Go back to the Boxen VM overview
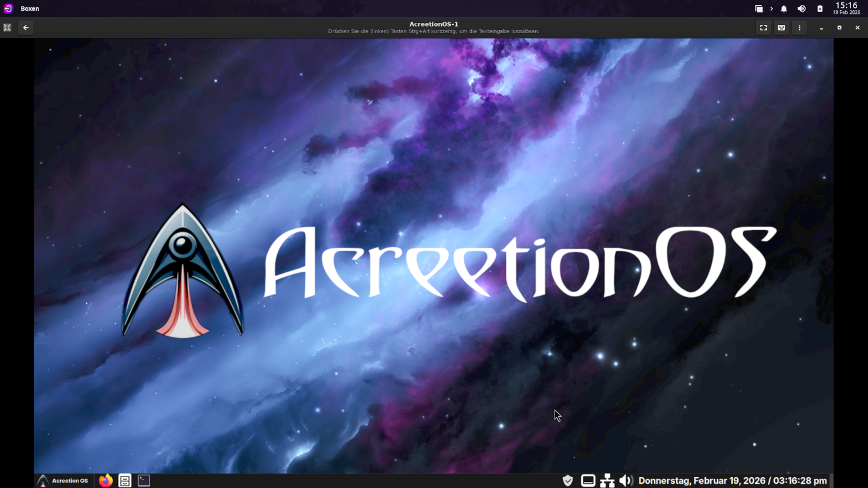Screen dimensions: 868x488 tap(25, 28)
